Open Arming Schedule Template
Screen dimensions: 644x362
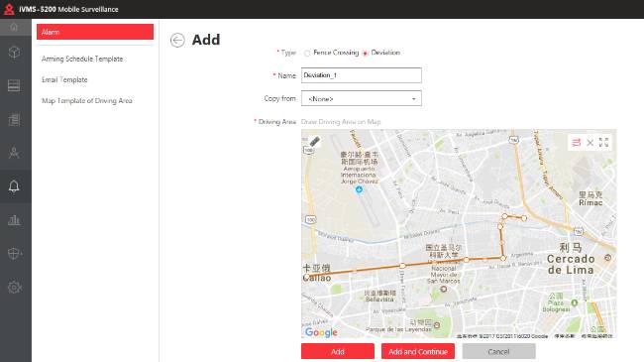coord(82,59)
